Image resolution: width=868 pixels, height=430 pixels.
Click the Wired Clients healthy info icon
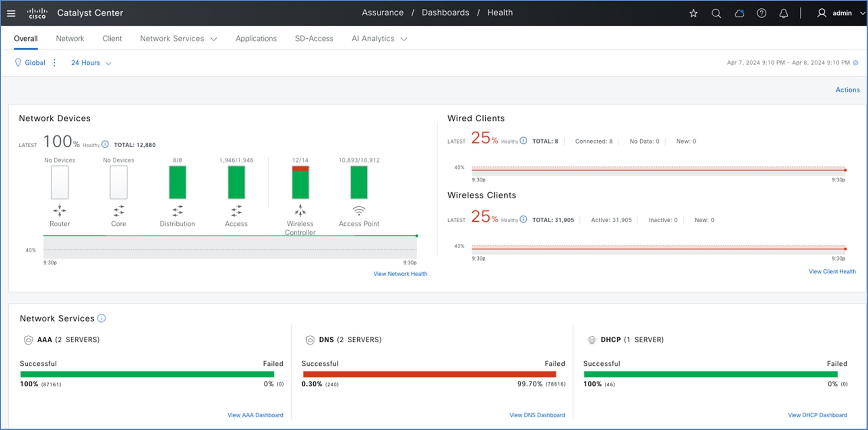coord(523,141)
